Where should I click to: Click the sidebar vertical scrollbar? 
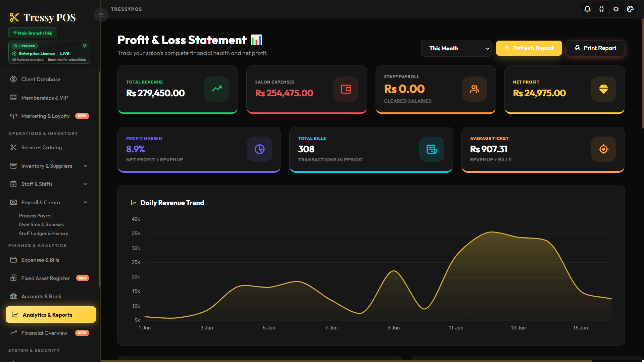pyautogui.click(x=99, y=179)
